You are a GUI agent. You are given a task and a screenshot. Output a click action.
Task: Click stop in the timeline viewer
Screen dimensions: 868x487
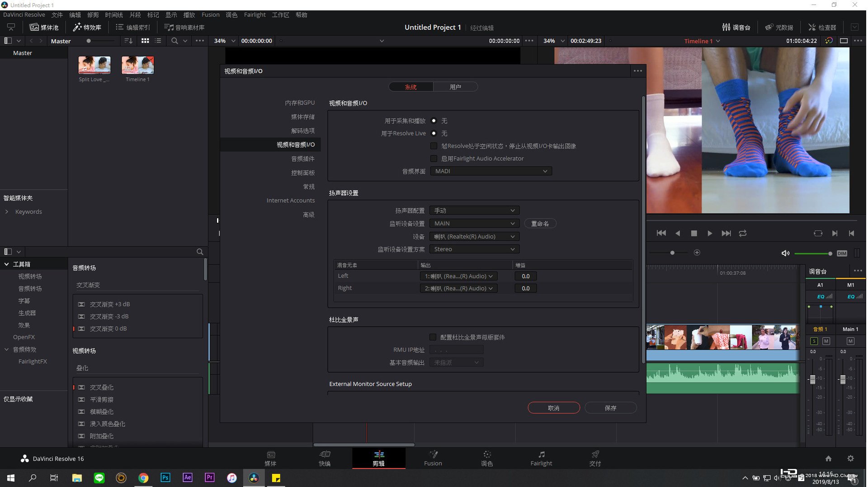click(694, 233)
